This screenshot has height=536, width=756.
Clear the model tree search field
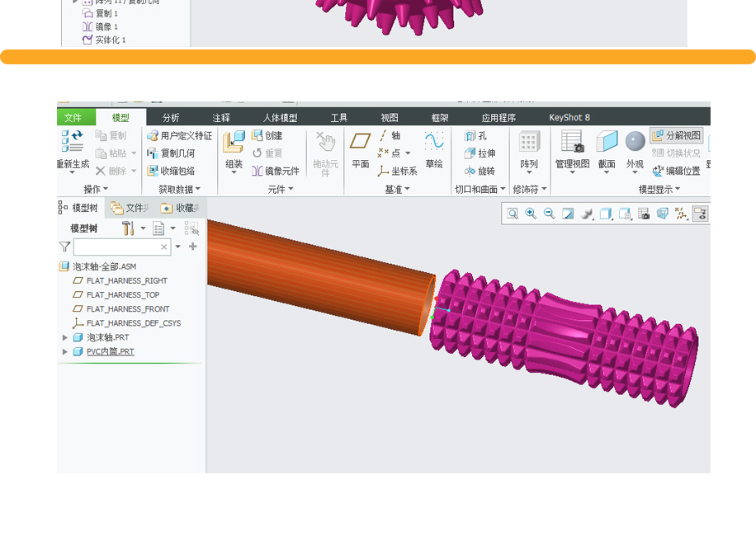(x=164, y=247)
